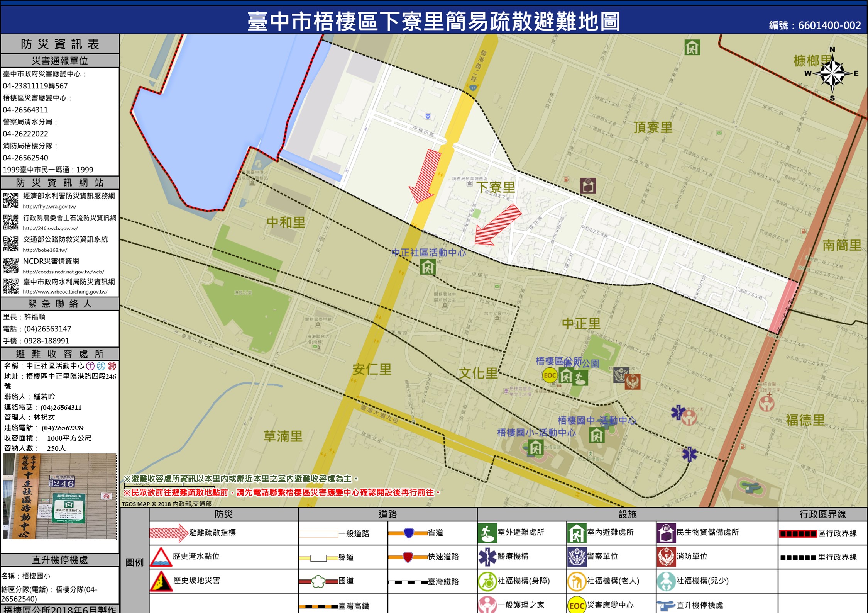Click the yellow EOC icon on the map

(550, 375)
